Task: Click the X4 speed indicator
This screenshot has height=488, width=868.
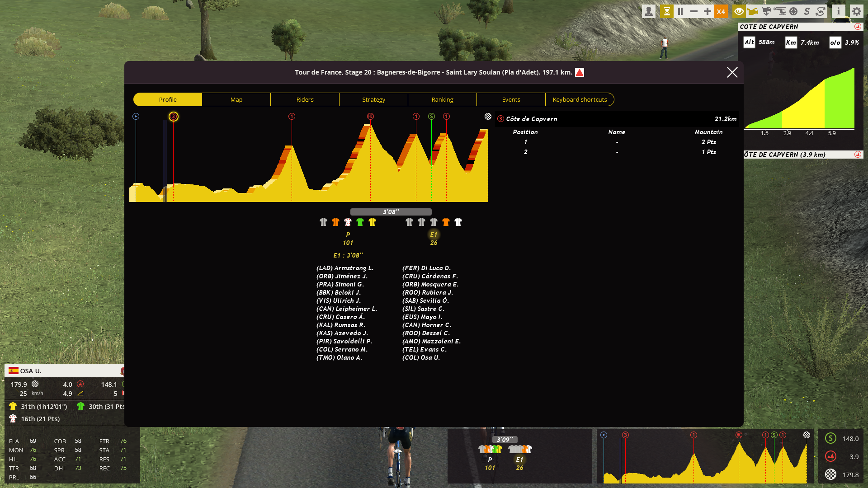Action: click(x=721, y=11)
